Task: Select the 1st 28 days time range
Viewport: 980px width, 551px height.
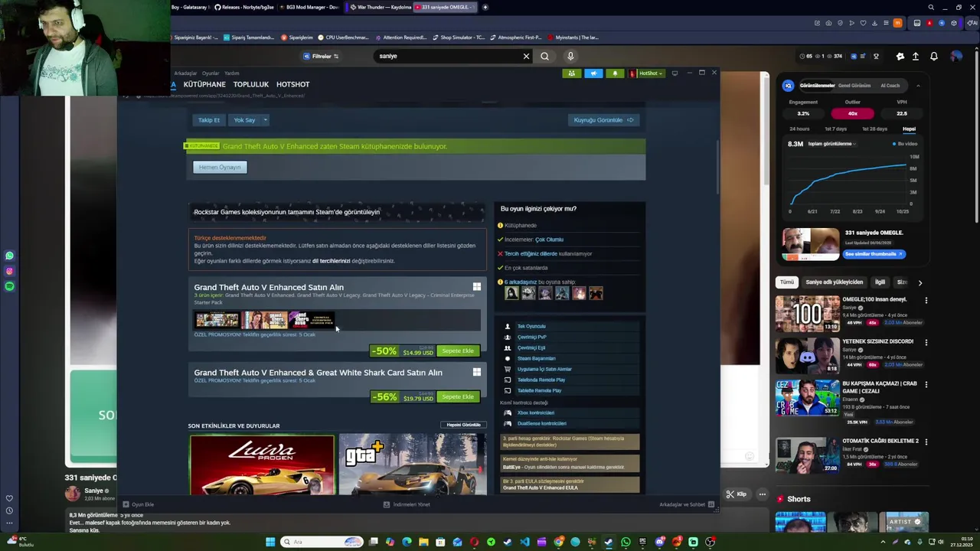Action: pyautogui.click(x=874, y=129)
